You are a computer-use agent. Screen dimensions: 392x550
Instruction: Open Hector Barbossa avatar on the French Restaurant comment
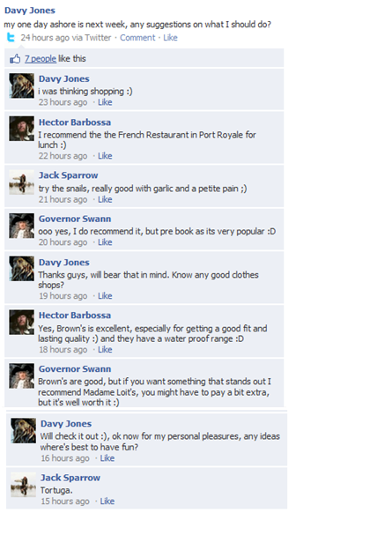(22, 129)
